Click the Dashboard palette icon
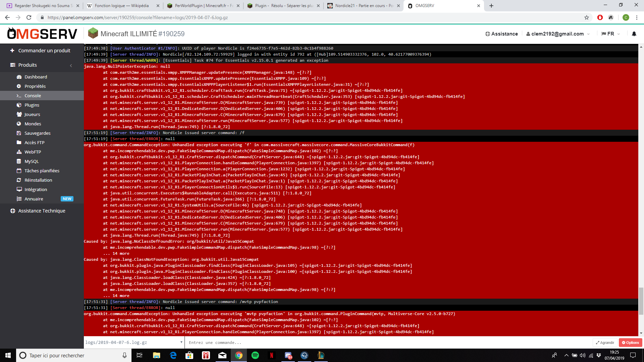Screen dimensions: 644x362 (19, 77)
